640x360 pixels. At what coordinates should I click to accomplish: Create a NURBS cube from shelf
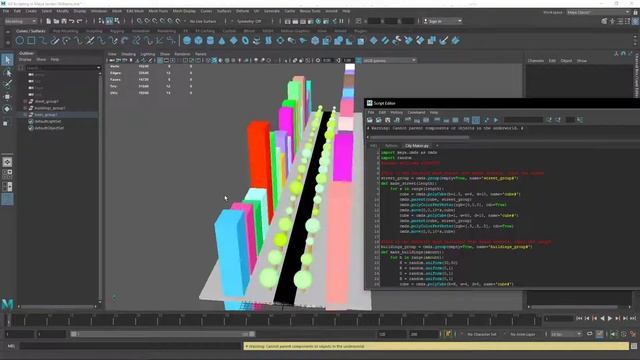pos(199,40)
